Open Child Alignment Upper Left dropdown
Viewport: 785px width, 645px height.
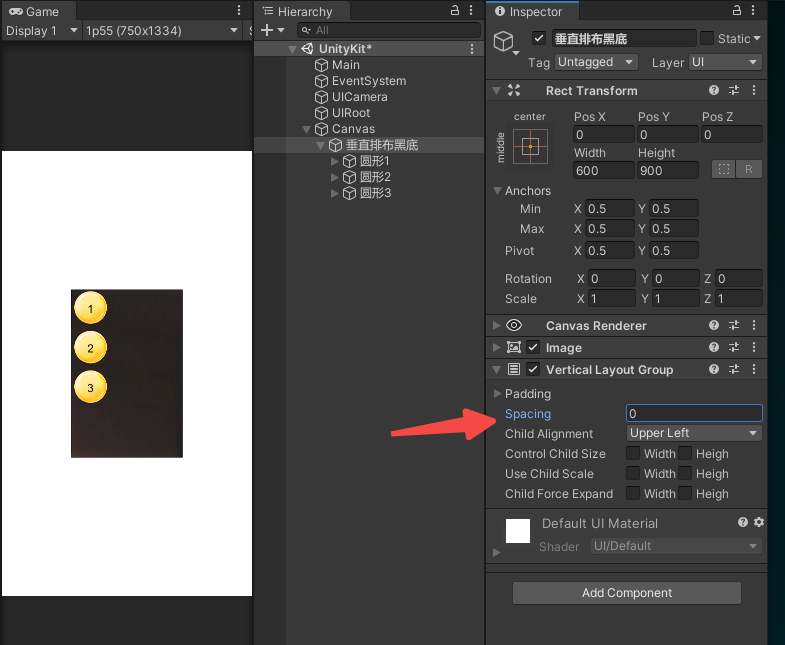click(694, 433)
